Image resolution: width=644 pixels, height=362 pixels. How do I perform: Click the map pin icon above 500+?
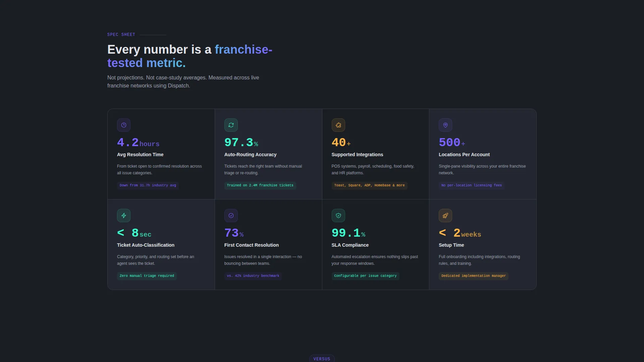click(445, 125)
